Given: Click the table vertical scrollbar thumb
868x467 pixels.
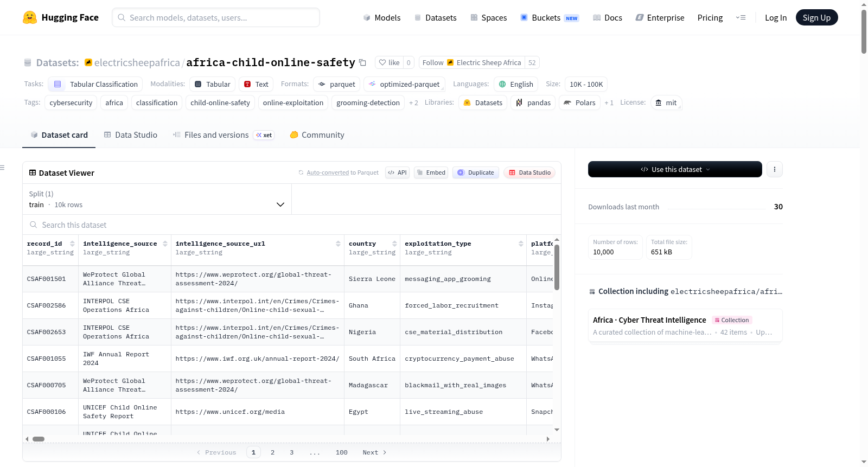Looking at the screenshot, I should (557, 267).
